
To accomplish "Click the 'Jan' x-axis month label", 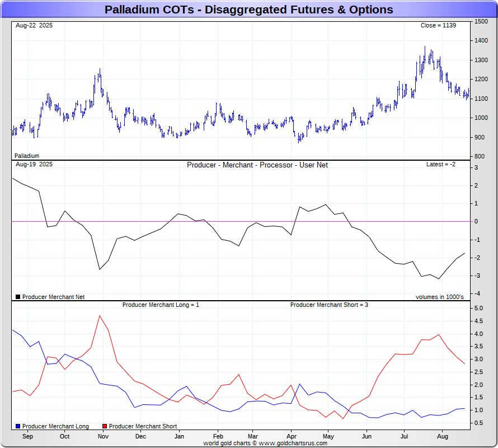I will 179,436.
